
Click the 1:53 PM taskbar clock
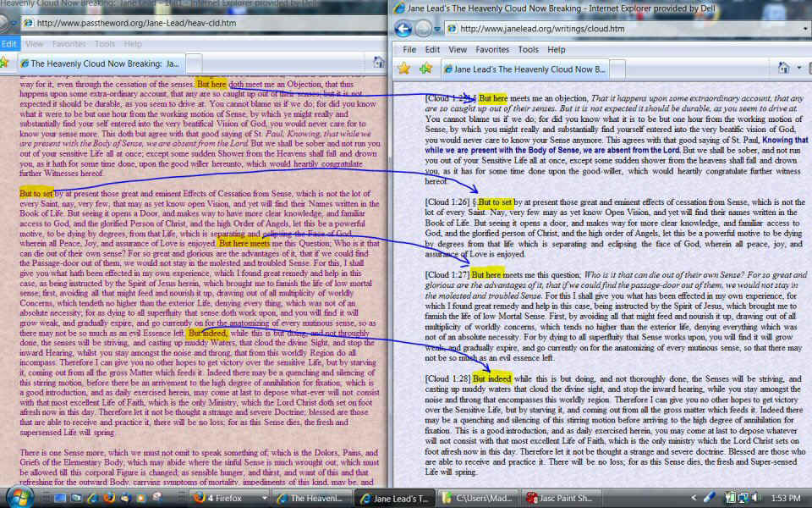point(785,498)
